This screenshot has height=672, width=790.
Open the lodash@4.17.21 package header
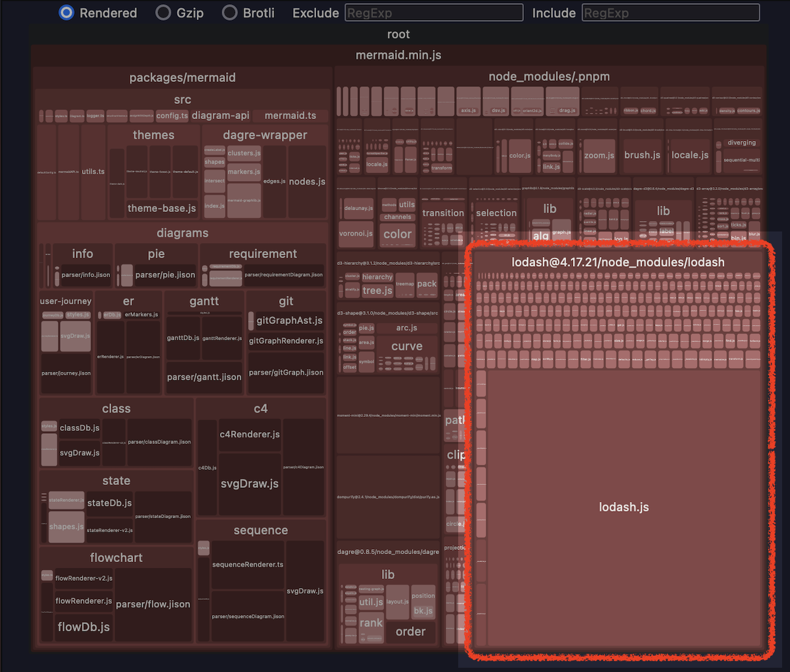618,262
